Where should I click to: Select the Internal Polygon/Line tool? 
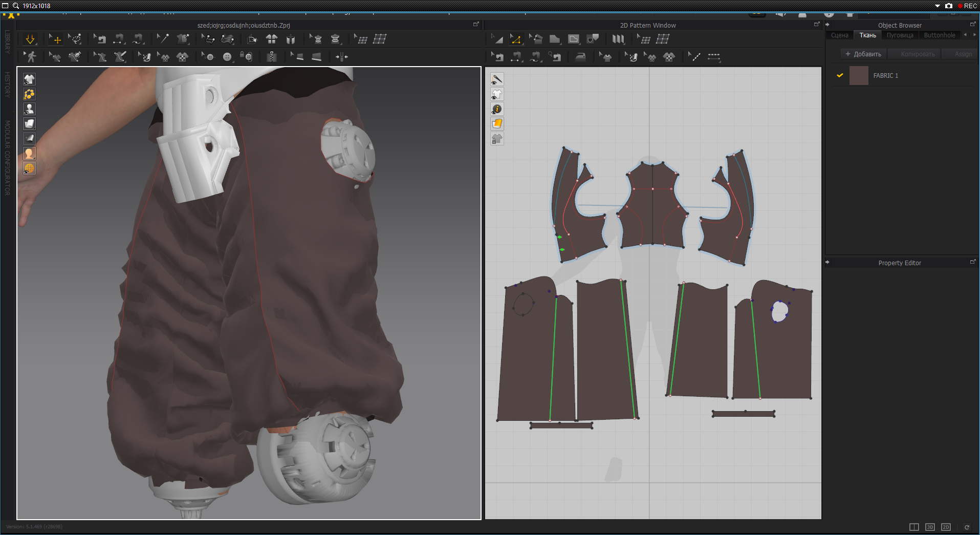point(574,39)
